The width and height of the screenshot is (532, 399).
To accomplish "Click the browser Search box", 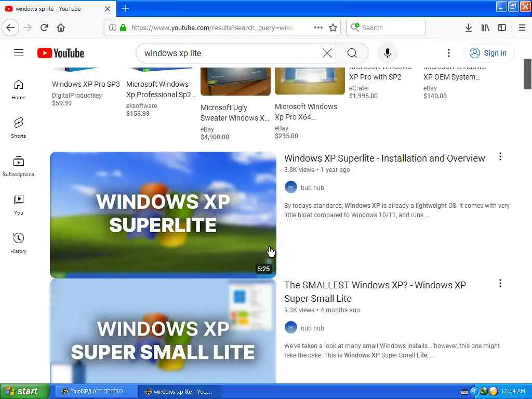I will point(386,28).
